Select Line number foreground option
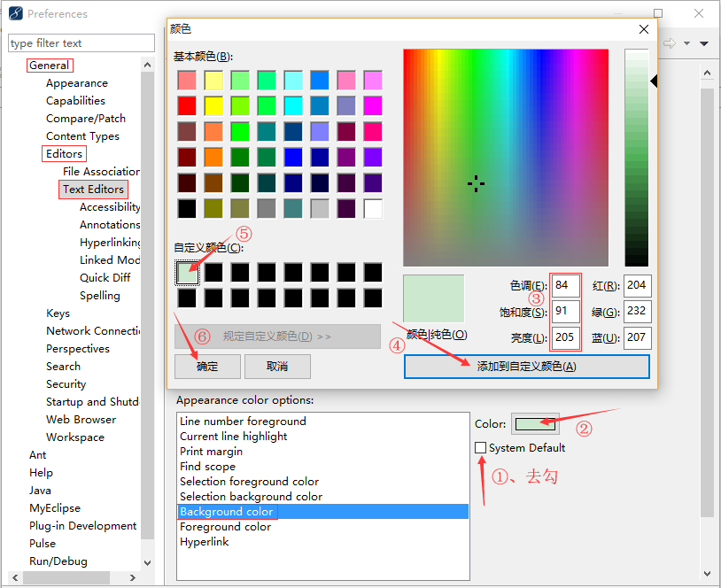This screenshot has height=588, width=721. click(243, 422)
